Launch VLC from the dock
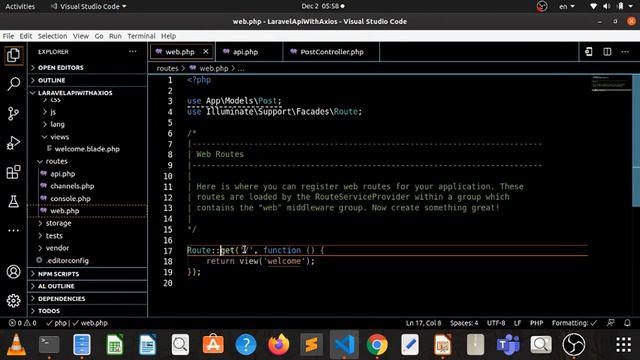 [16, 344]
